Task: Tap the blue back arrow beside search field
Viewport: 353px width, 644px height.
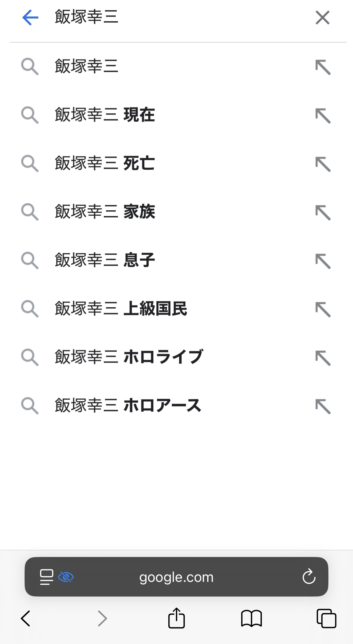Action: [x=30, y=18]
